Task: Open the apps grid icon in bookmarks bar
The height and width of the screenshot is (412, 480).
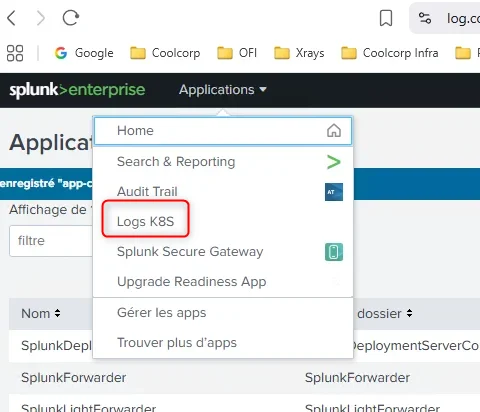Action: tap(15, 53)
